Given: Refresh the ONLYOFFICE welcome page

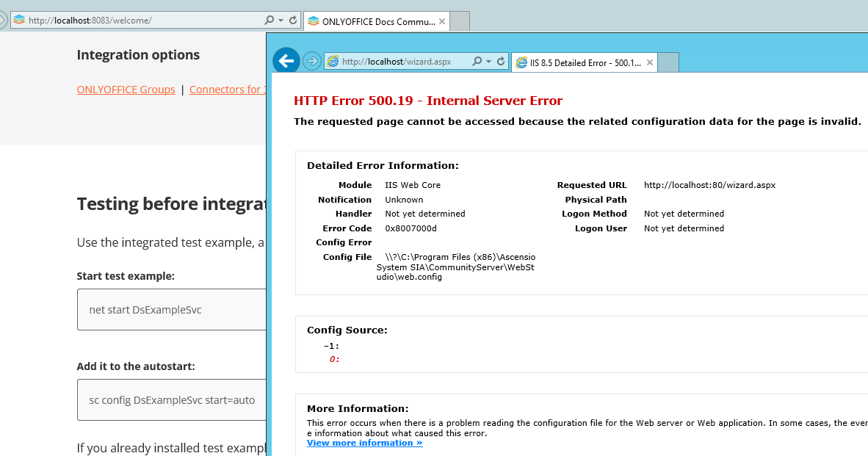Looking at the screenshot, I should coord(293,21).
